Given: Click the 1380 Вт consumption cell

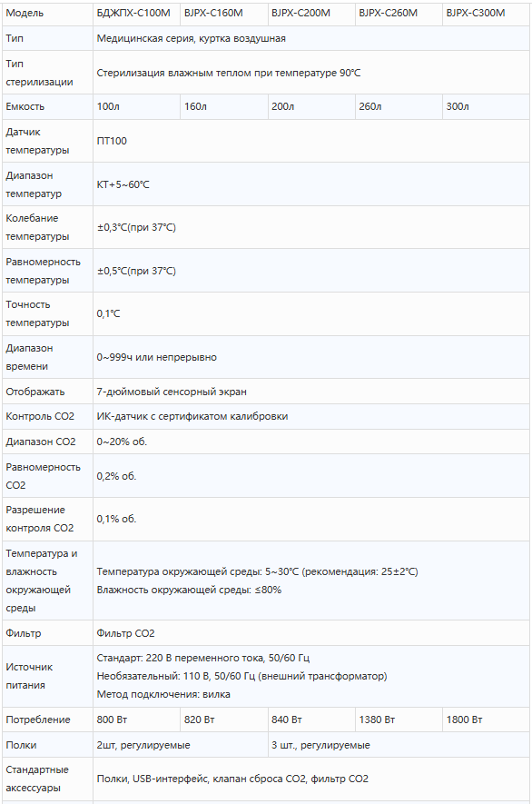Looking at the screenshot, I should 399,720.
